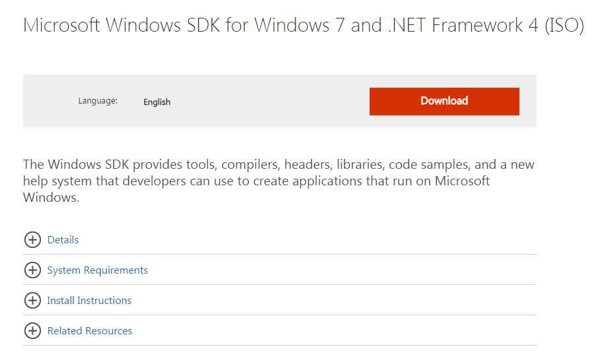Show the Install Instructions section
This screenshot has width=594, height=364.
(89, 301)
